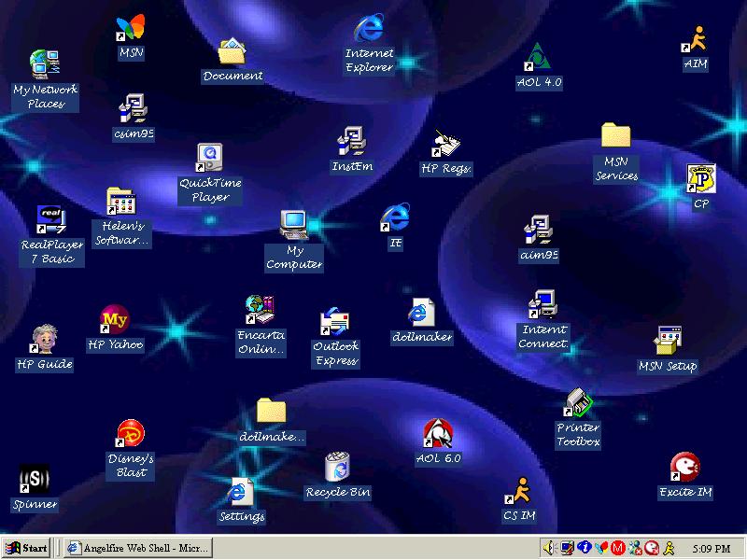Open RealPlayer 7 Basic shortcut

click(51, 221)
